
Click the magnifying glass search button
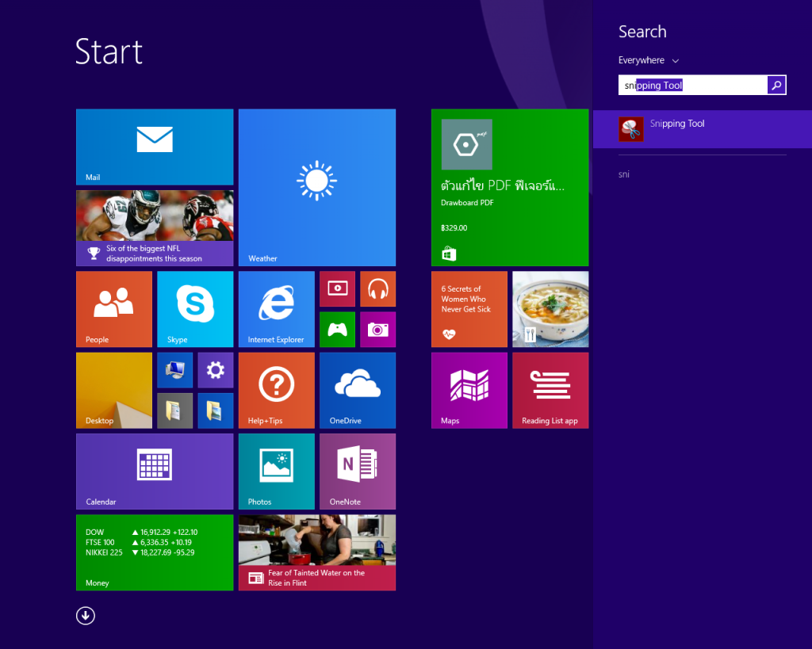(776, 85)
